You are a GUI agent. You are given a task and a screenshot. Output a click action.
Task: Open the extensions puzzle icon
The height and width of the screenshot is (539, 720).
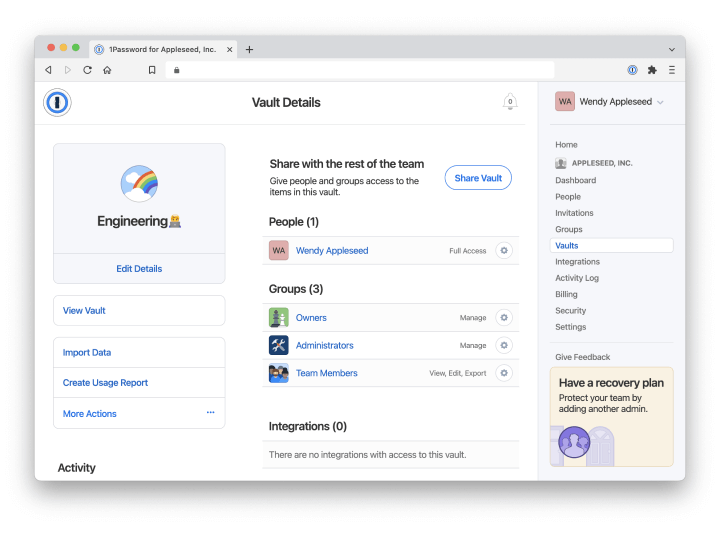(x=652, y=70)
